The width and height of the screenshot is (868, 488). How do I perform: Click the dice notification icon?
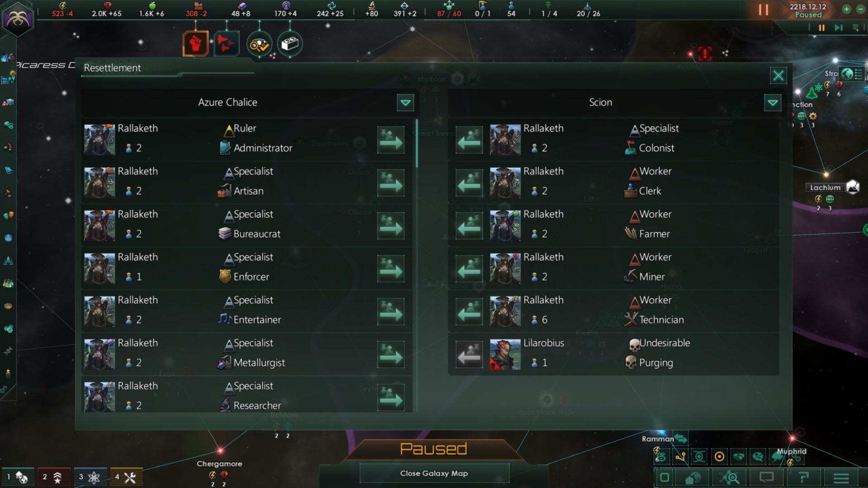[290, 44]
